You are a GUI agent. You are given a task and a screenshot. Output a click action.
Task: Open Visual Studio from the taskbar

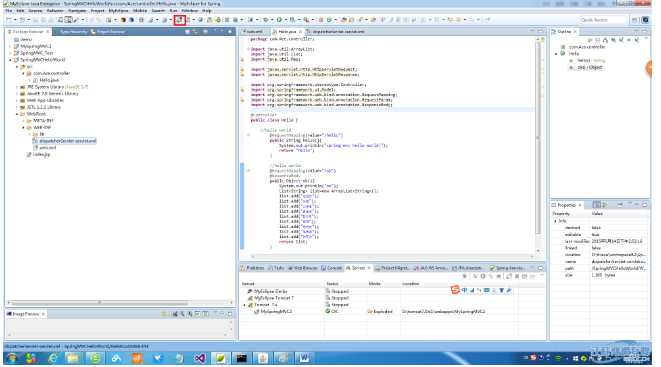(x=199, y=359)
